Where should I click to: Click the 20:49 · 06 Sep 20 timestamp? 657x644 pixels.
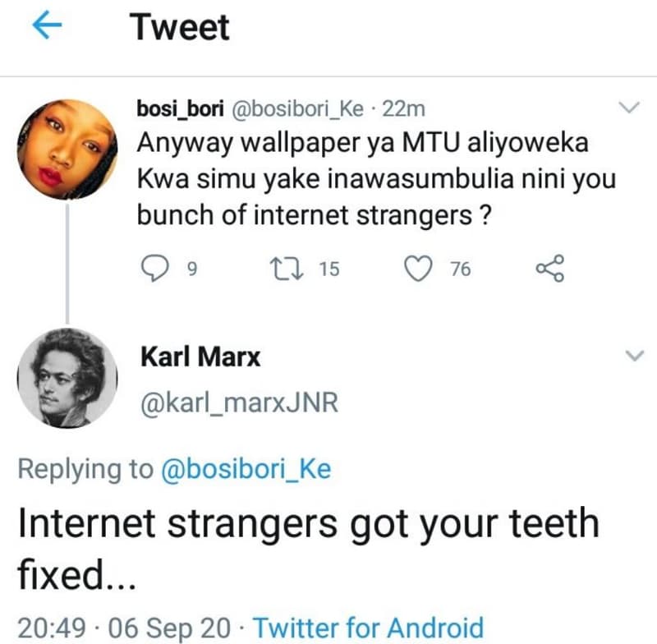click(123, 627)
